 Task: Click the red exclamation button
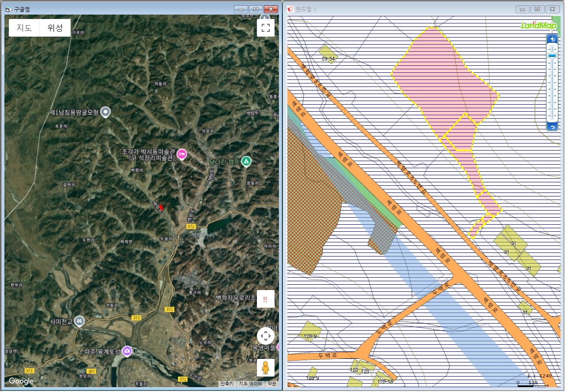266,299
